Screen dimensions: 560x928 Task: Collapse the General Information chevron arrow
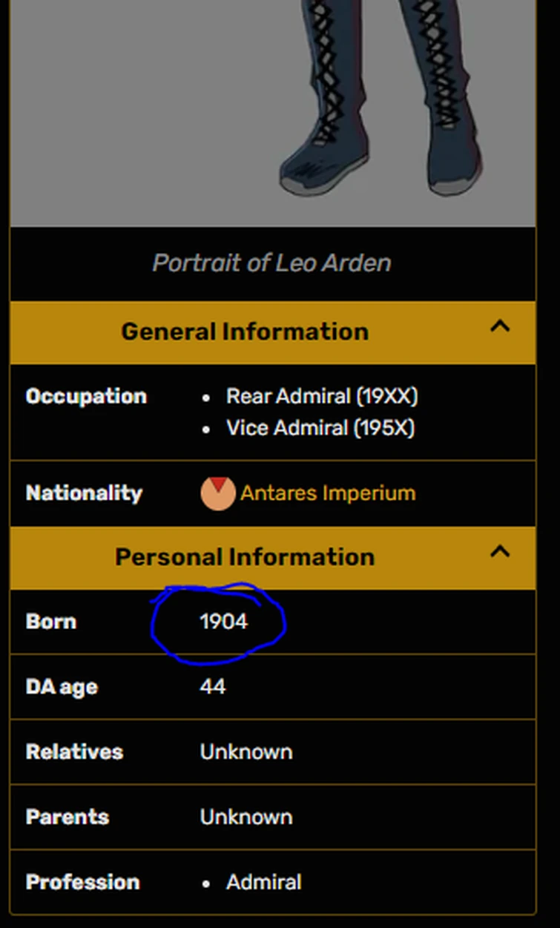tap(501, 326)
